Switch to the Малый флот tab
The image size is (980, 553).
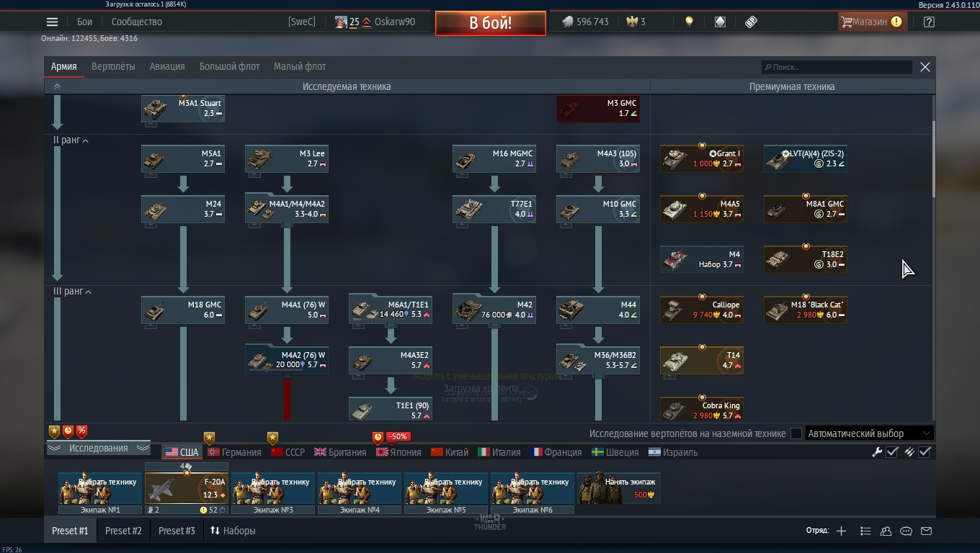tap(300, 66)
